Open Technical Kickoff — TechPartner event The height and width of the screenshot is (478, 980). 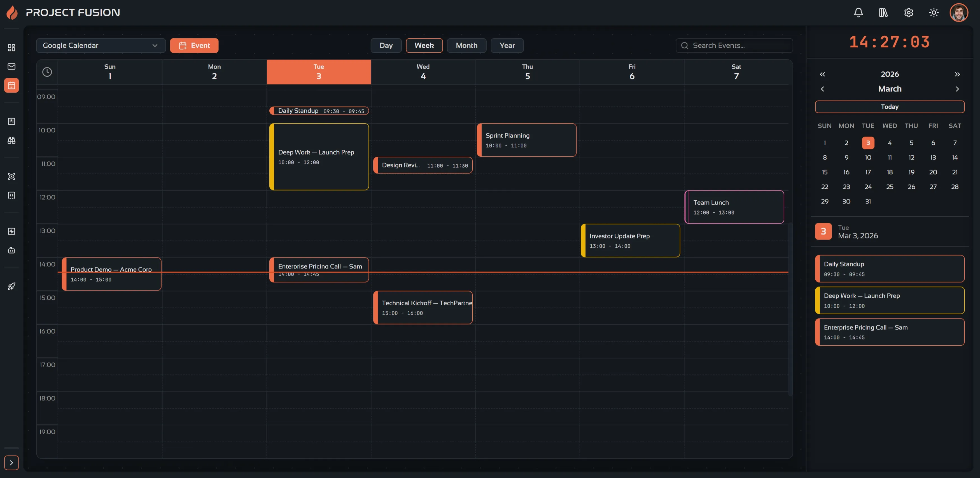coord(423,308)
